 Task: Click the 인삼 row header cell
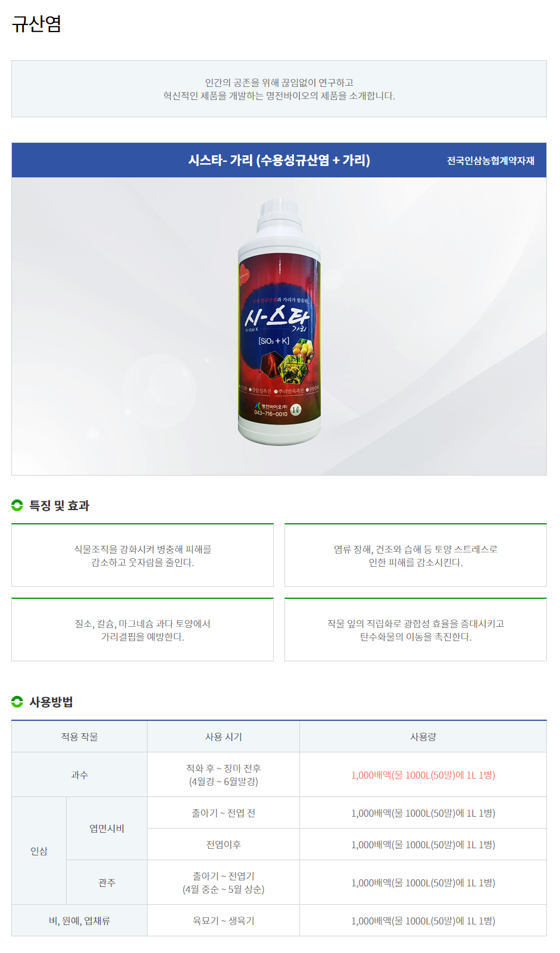point(39,851)
